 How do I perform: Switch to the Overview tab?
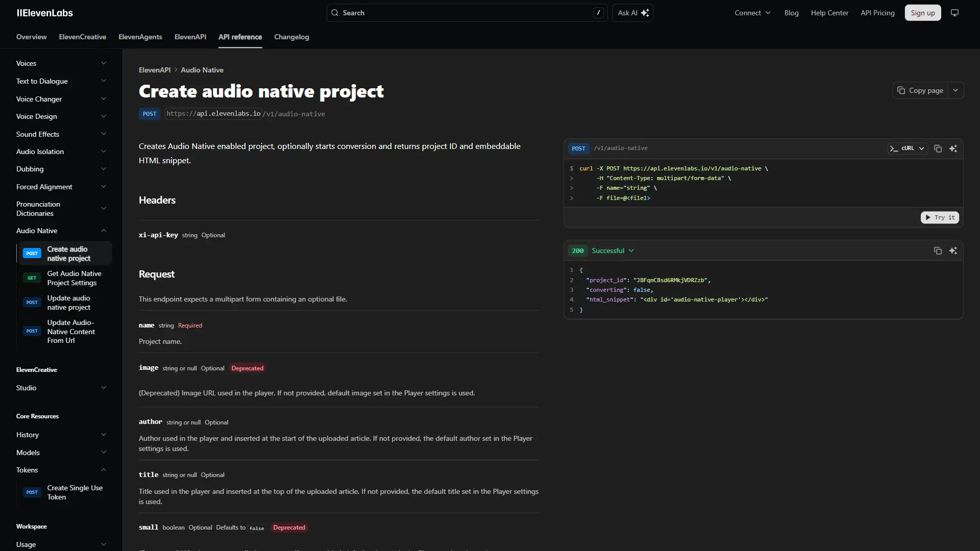[x=31, y=37]
